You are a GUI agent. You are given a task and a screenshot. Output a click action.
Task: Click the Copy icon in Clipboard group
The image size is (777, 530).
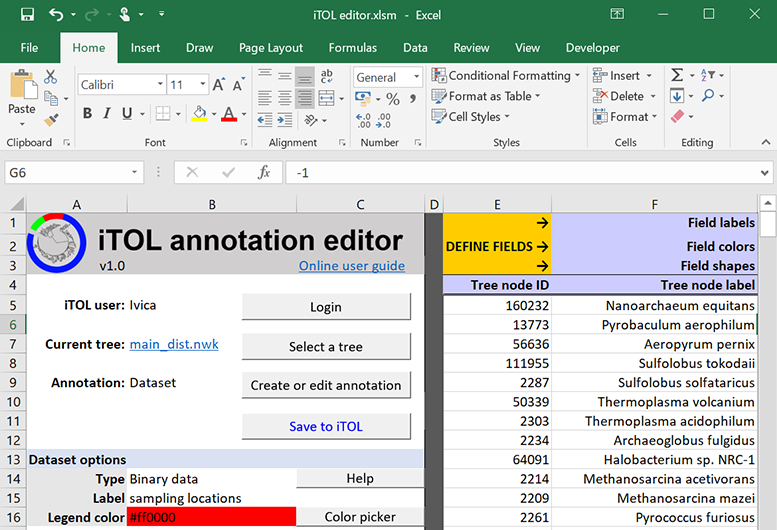tap(51, 98)
